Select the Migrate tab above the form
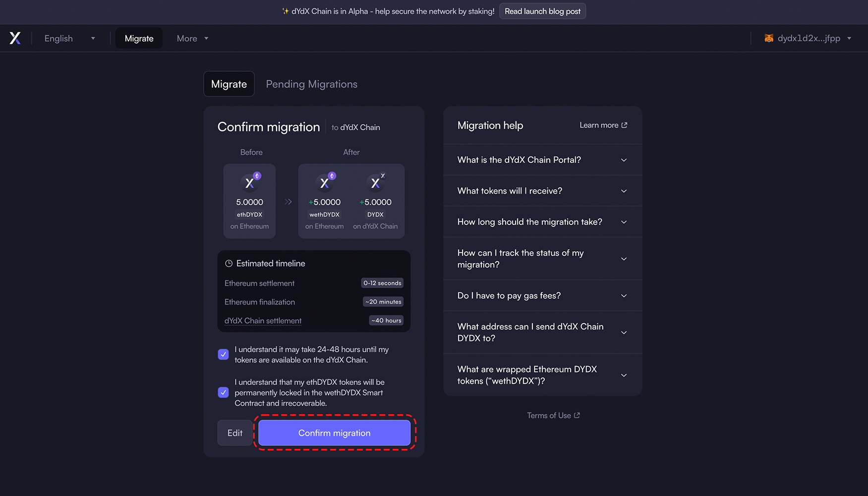This screenshot has height=496, width=868. point(229,84)
